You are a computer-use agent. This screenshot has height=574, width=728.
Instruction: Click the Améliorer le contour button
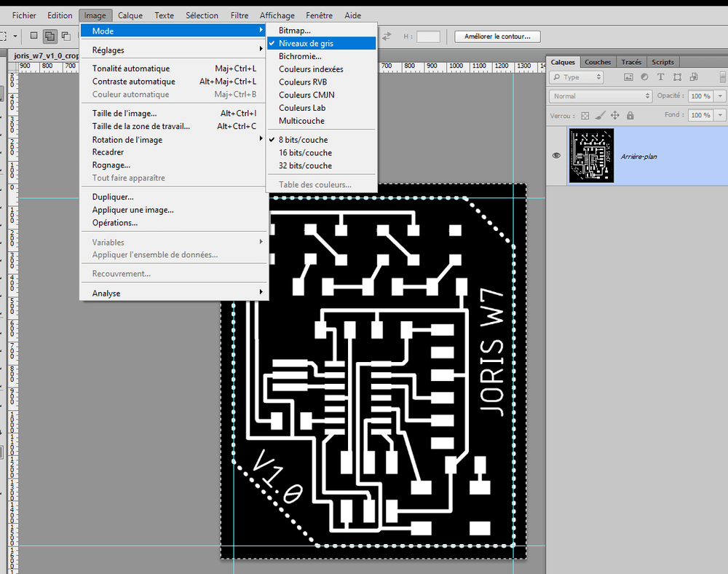tap(497, 36)
